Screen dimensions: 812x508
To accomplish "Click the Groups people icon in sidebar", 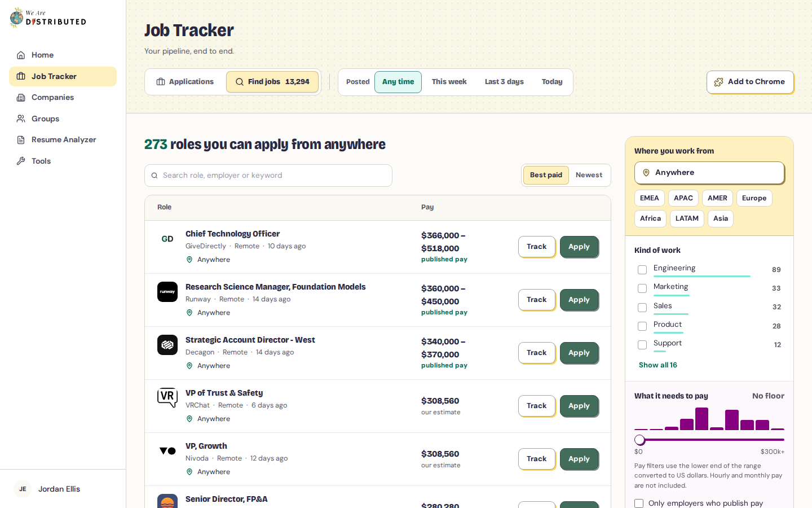I will click(x=21, y=119).
